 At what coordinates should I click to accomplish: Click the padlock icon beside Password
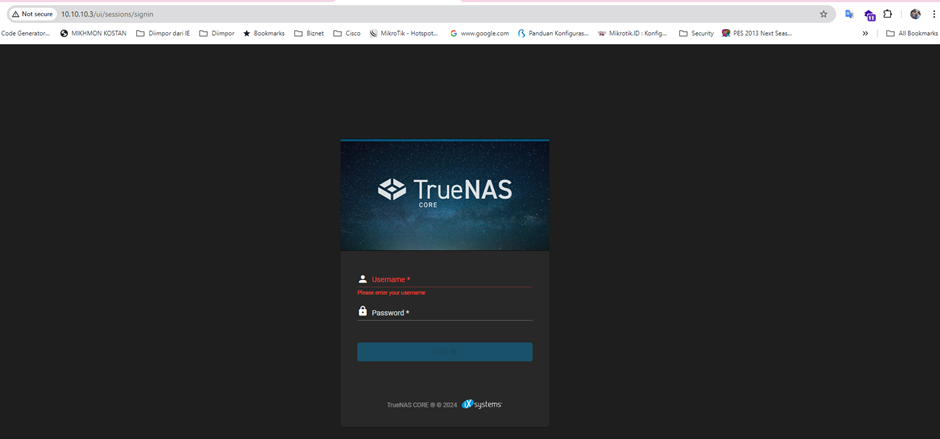tap(363, 312)
